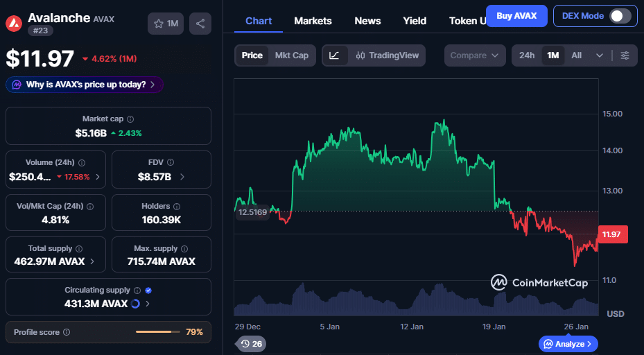Click 'Why is AVAX's price up today?'
The height and width of the screenshot is (355, 644).
click(x=85, y=85)
